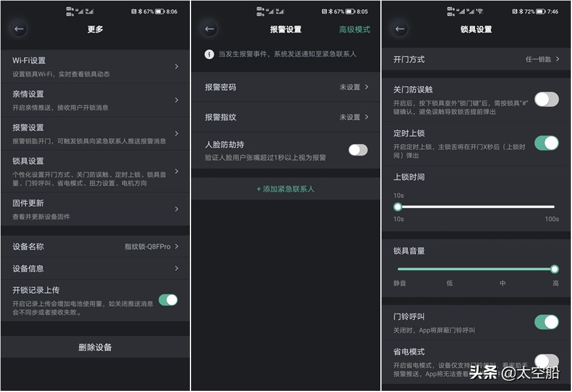This screenshot has height=392, width=572.
Task: Tap the back arrow on 更多 screen
Action: [x=19, y=29]
